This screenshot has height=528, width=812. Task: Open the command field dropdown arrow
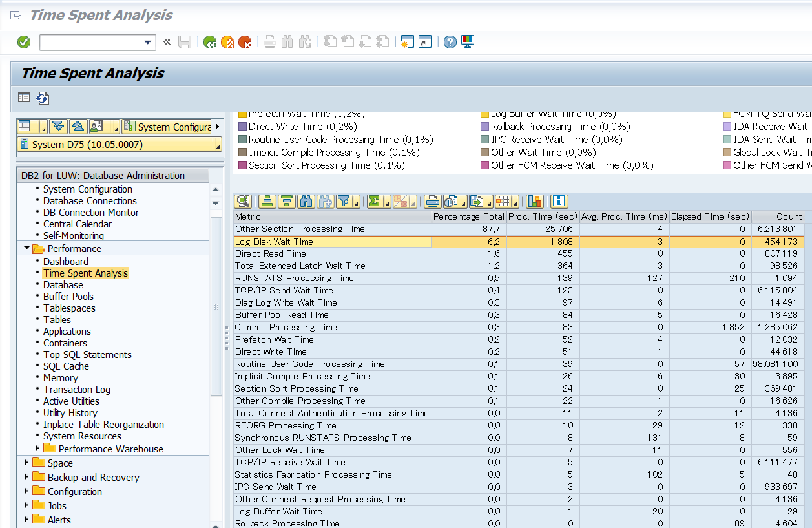pos(147,43)
